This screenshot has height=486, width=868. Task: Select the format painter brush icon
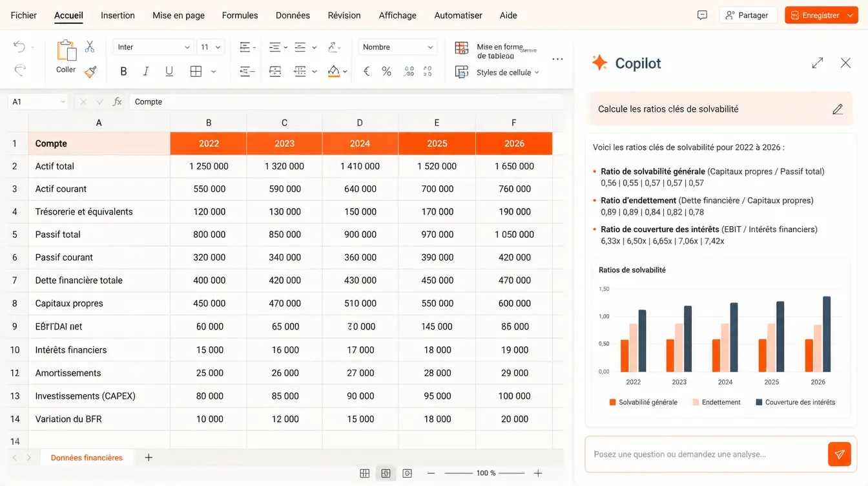90,72
